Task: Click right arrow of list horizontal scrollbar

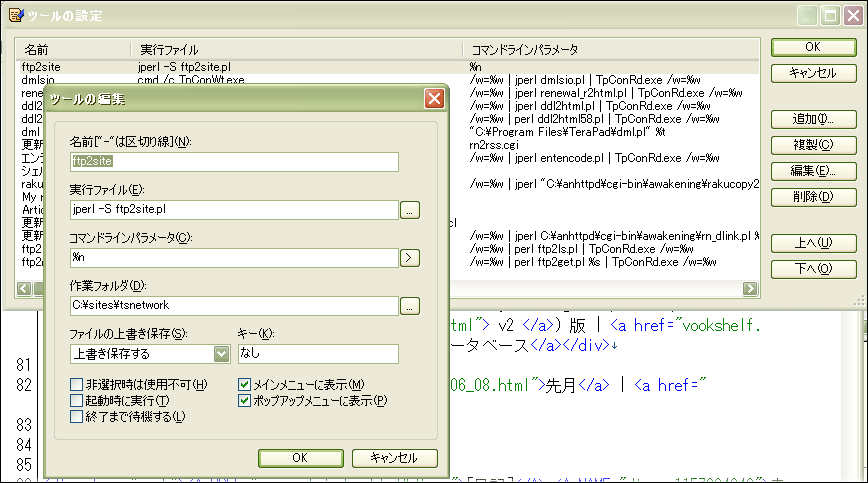Action: tap(750, 288)
